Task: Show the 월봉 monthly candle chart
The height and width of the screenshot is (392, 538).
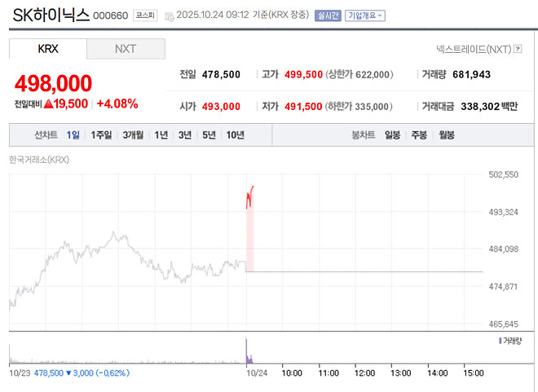Action: click(447, 135)
